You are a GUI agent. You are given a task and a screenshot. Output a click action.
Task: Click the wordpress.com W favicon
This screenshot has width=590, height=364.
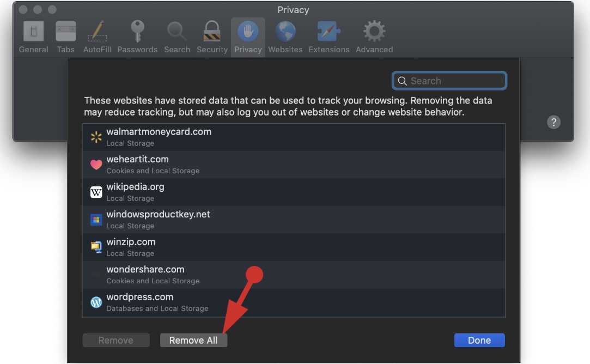[x=96, y=302]
